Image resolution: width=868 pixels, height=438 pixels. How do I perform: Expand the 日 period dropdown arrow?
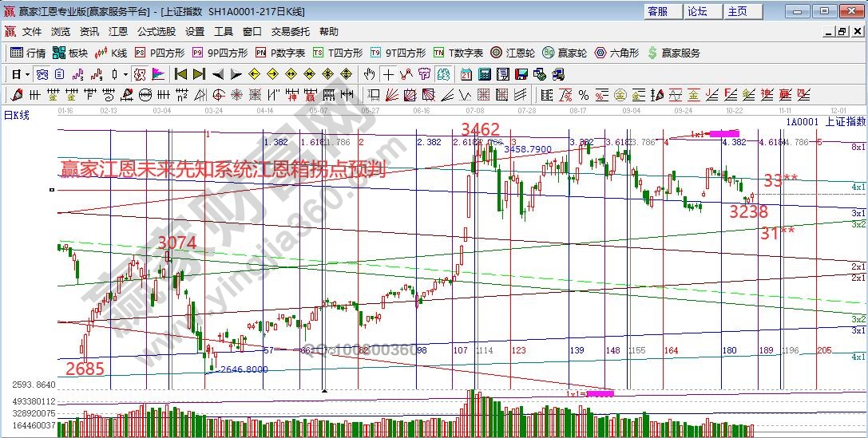click(27, 74)
